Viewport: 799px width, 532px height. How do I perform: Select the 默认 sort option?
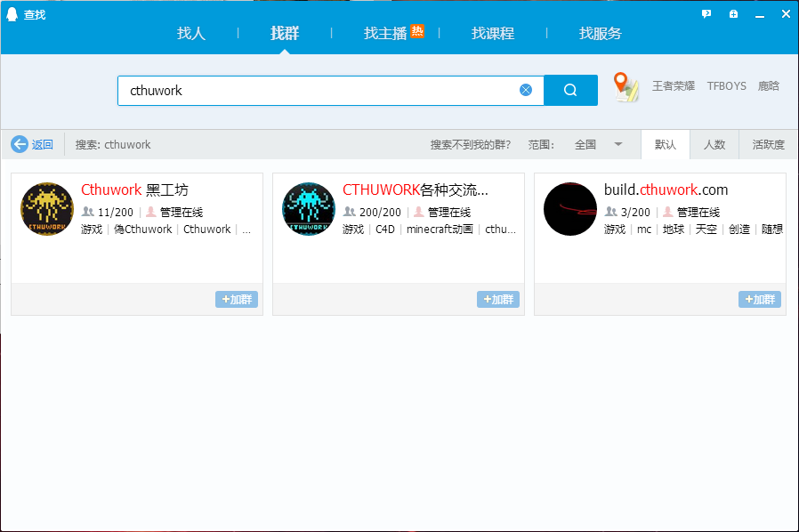point(666,144)
